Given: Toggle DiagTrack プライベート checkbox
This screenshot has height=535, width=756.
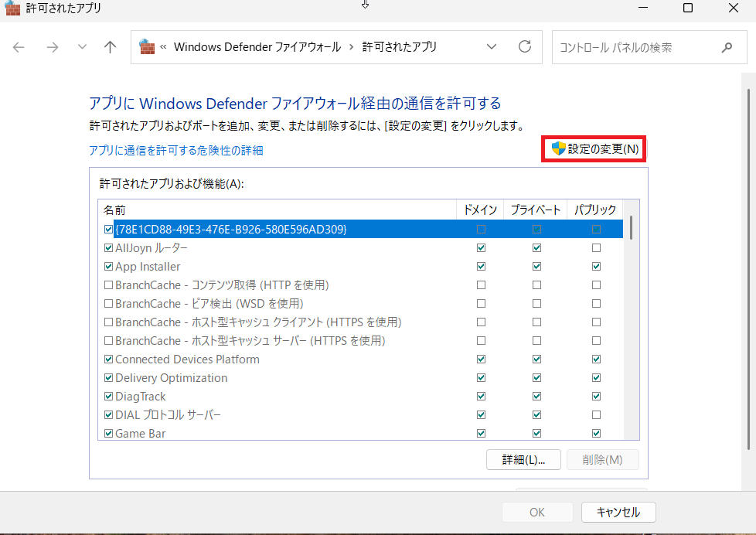Looking at the screenshot, I should click(x=536, y=397).
